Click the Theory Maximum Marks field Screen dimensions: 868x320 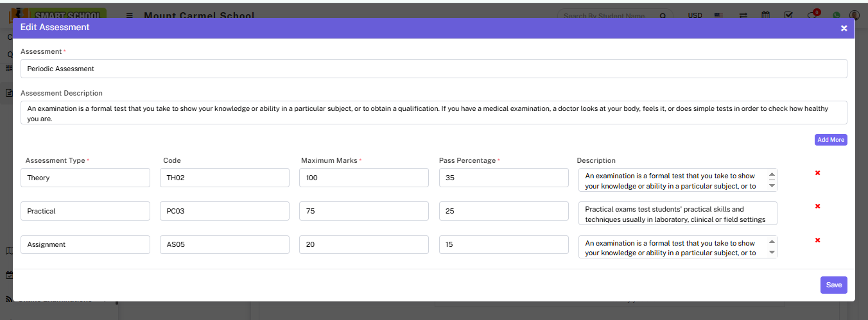click(x=363, y=178)
